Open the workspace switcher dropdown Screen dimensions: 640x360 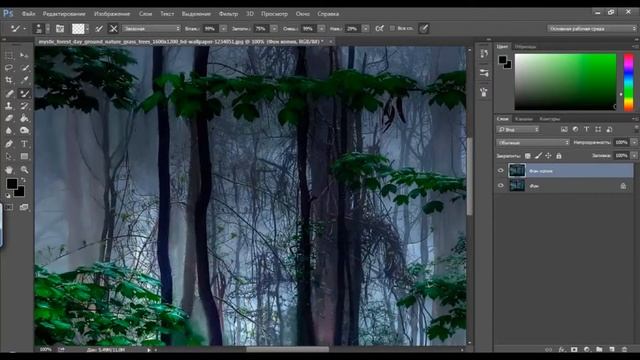592,29
